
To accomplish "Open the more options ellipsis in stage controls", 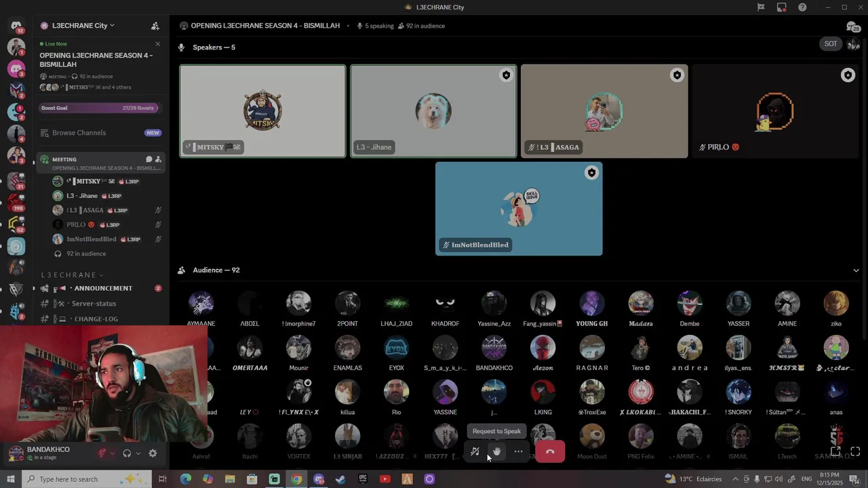I will pyautogui.click(x=518, y=451).
